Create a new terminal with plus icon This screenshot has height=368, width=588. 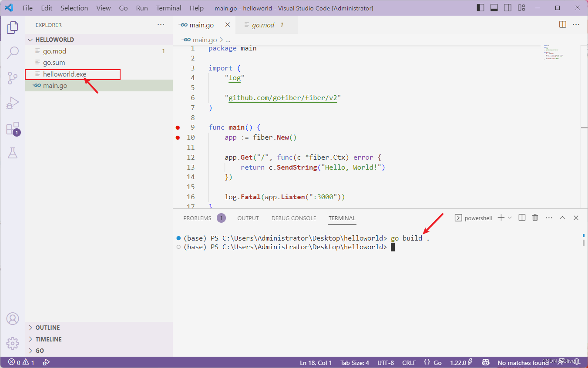(x=501, y=217)
